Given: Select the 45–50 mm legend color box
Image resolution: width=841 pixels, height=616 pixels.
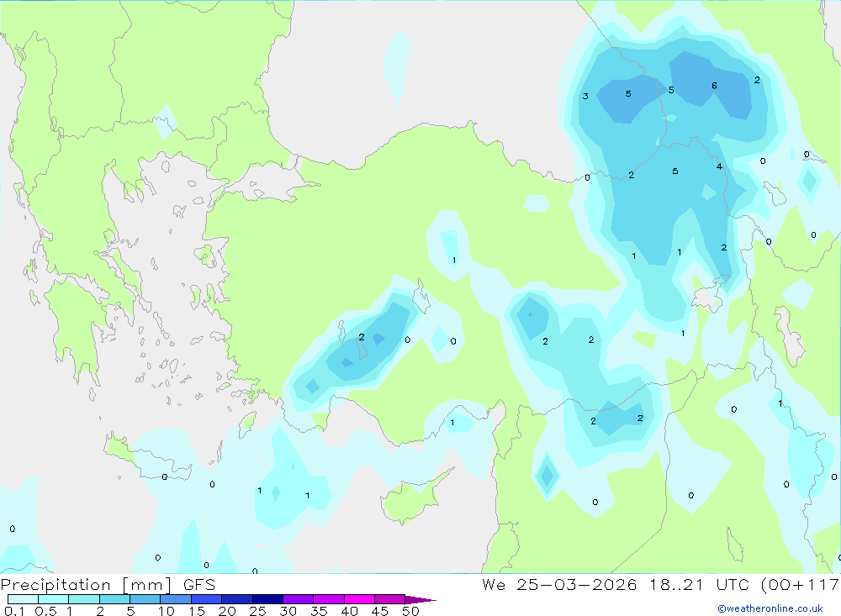Looking at the screenshot, I should coord(390,599).
